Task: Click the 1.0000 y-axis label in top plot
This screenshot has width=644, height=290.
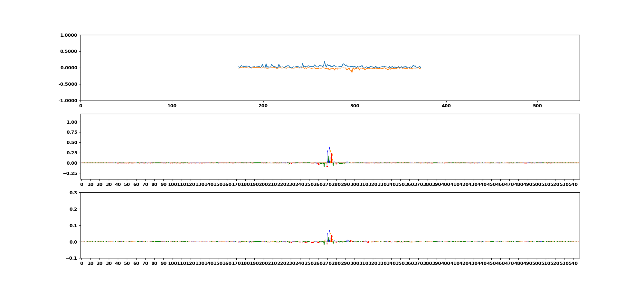Action: coord(69,35)
